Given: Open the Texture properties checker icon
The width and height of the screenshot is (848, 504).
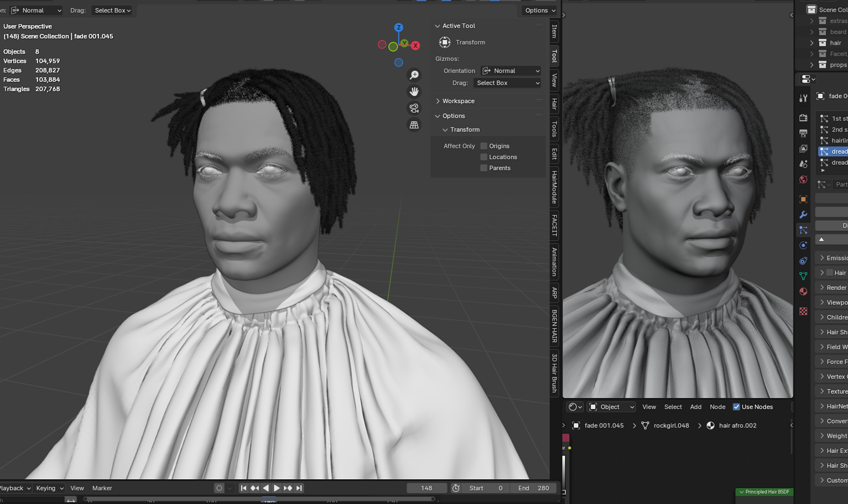Looking at the screenshot, I should 803,311.
